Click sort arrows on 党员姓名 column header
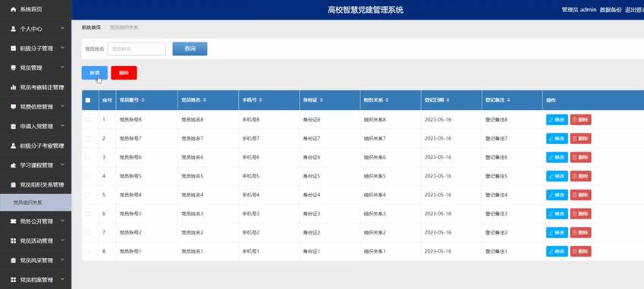This screenshot has height=289, width=644. click(x=204, y=100)
